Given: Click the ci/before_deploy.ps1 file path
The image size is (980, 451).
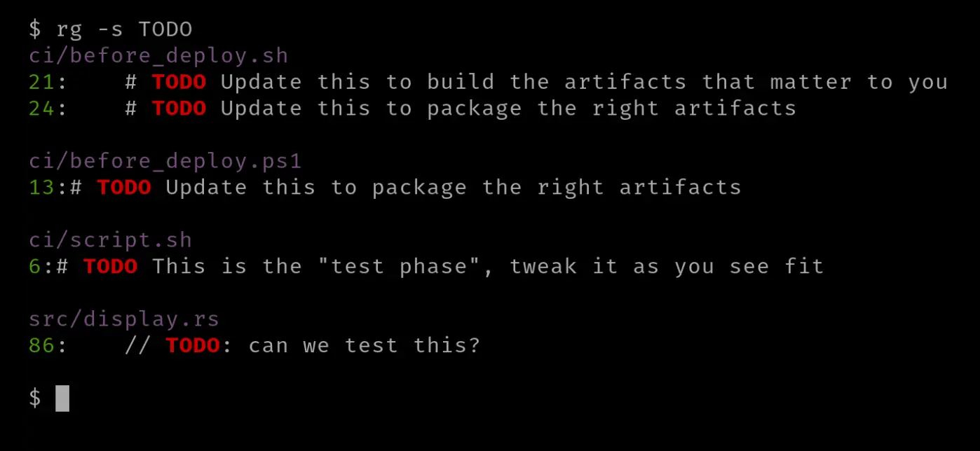Looking at the screenshot, I should click(x=165, y=162).
